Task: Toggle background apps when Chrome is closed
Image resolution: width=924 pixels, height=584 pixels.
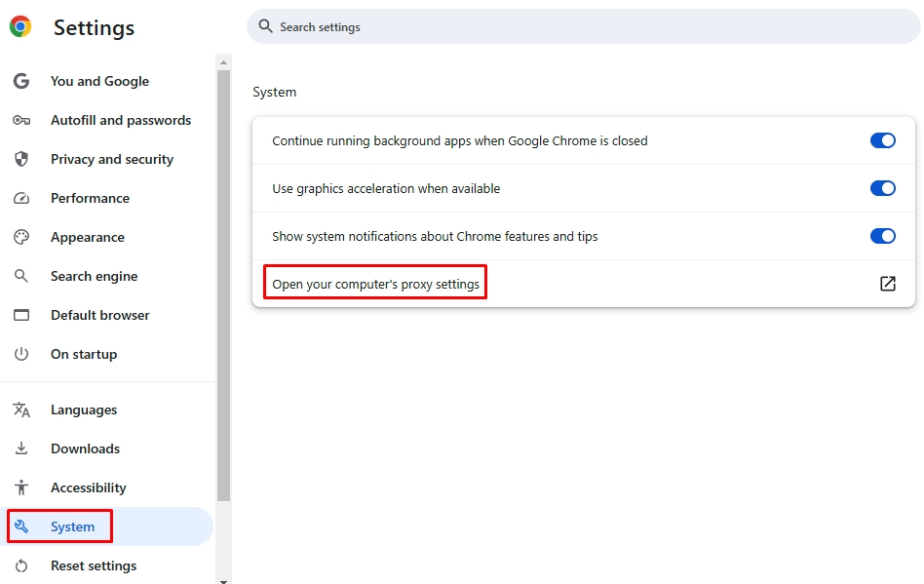Action: (883, 140)
